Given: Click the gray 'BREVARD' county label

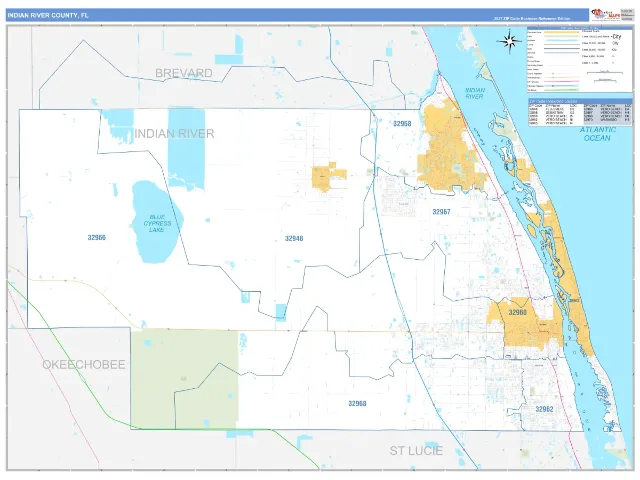Looking at the screenshot, I should coord(184,73).
